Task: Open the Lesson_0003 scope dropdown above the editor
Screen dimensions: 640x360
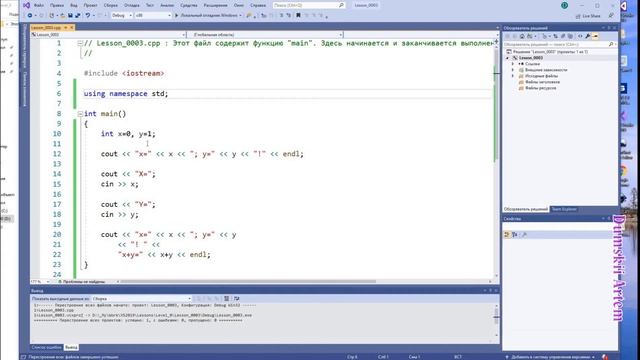Action: [x=108, y=35]
